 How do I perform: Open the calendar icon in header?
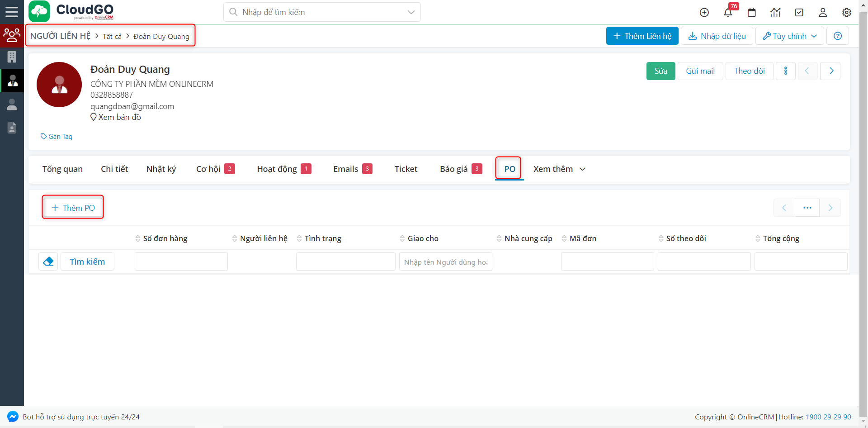pyautogui.click(x=752, y=12)
